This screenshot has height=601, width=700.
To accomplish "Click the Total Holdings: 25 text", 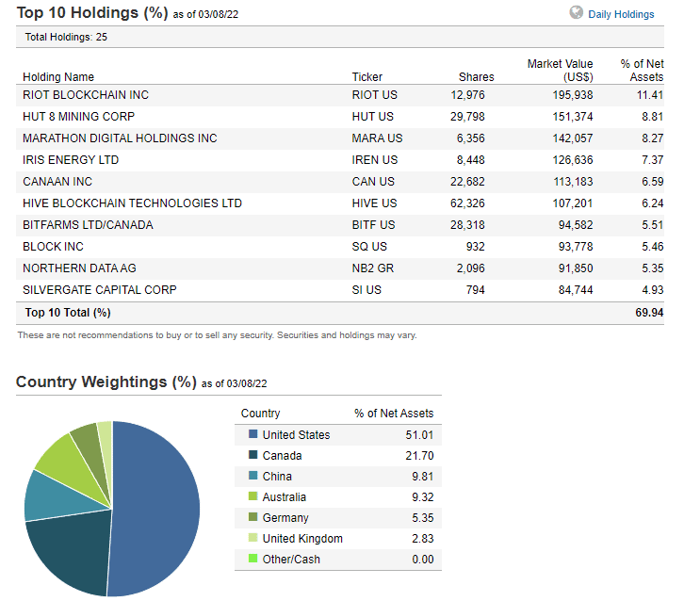I will (x=66, y=37).
